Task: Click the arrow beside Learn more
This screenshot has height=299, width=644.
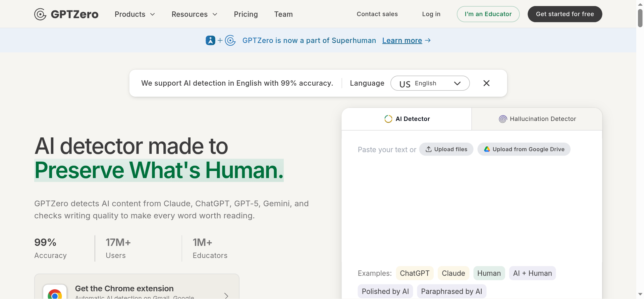Action: pyautogui.click(x=428, y=40)
